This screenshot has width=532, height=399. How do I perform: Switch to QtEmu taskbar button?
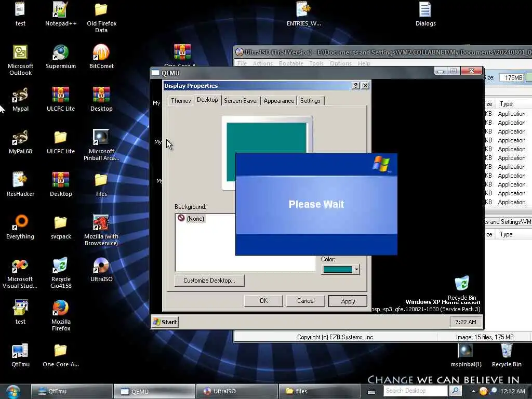pyautogui.click(x=72, y=391)
